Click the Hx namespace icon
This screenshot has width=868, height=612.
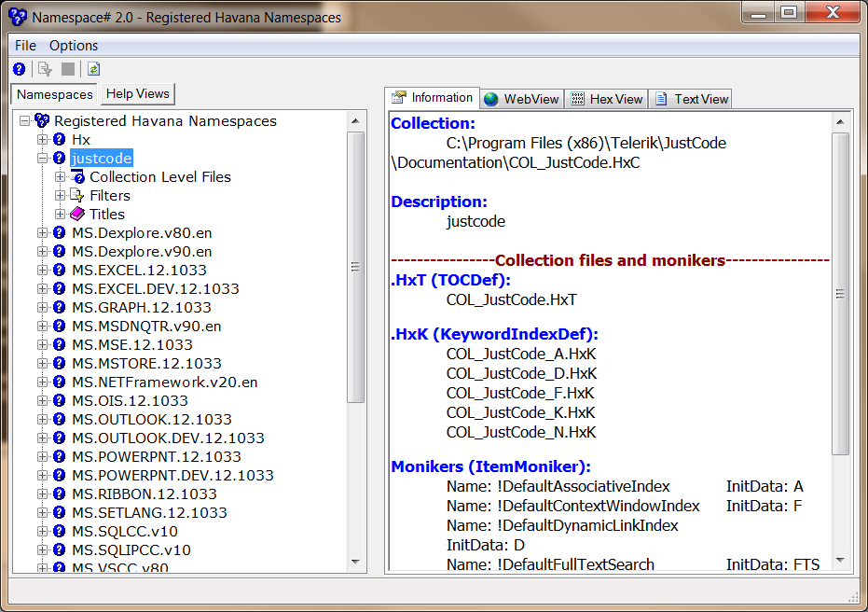pos(60,139)
